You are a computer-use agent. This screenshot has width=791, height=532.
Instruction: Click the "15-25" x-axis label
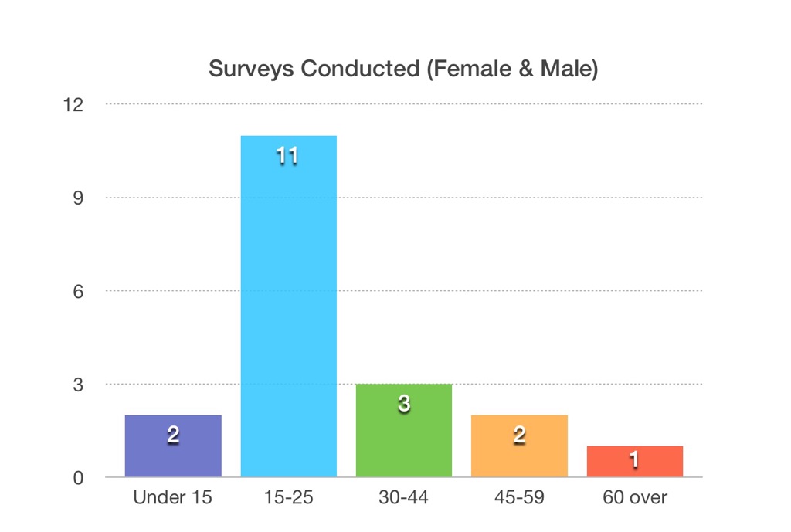click(x=287, y=497)
